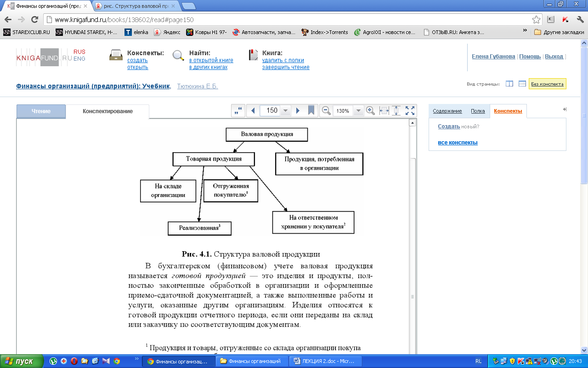Click the Выход logout link

click(554, 57)
